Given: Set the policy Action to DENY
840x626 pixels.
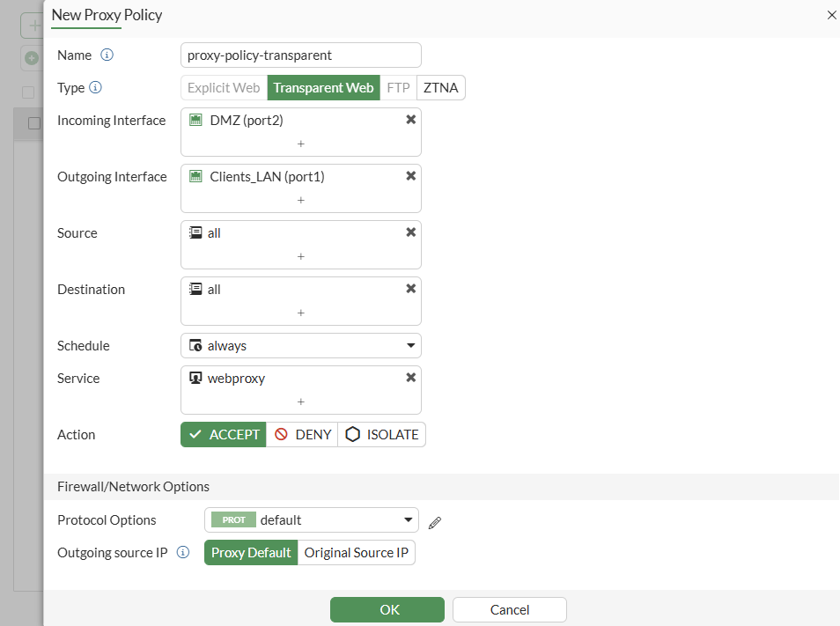Looking at the screenshot, I should [x=302, y=434].
